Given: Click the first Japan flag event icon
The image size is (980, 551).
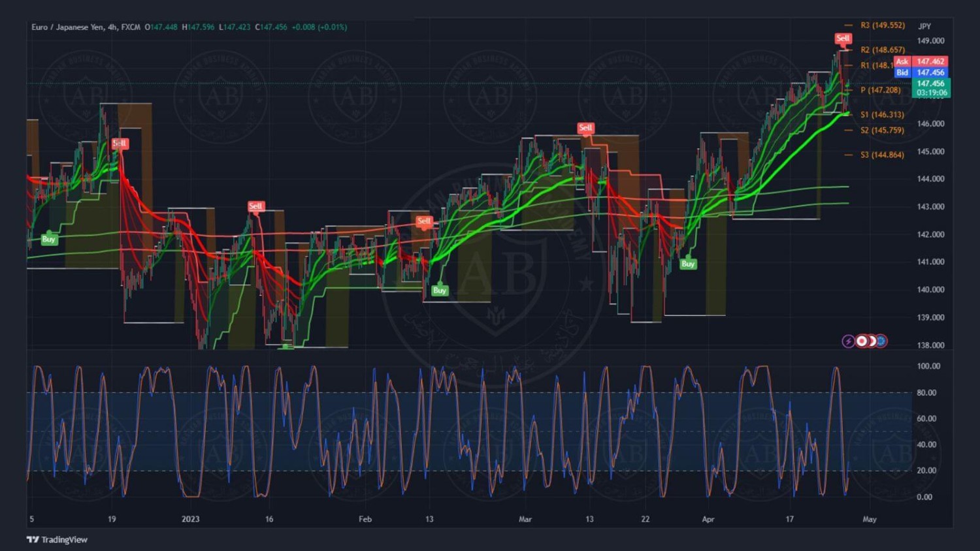Looking at the screenshot, I should [862, 341].
